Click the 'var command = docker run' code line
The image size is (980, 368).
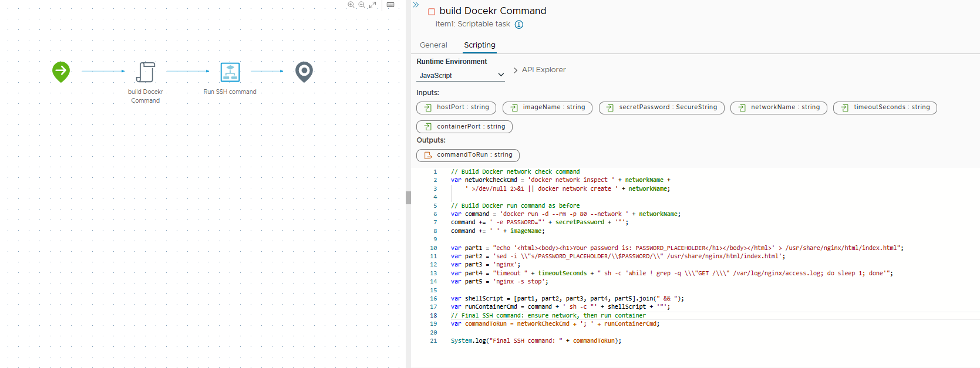click(566, 214)
